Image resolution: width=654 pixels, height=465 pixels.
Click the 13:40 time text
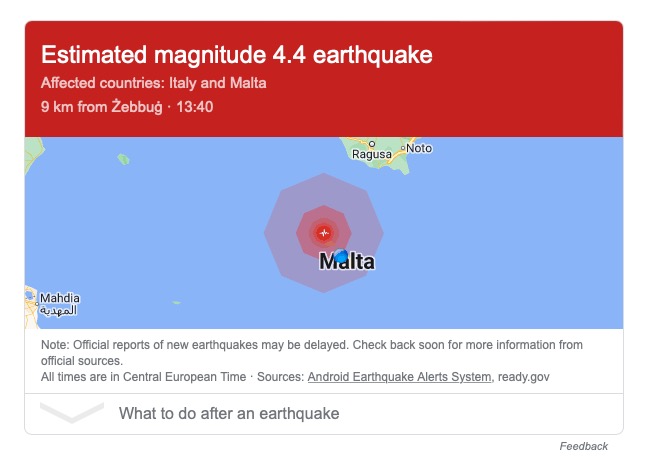pyautogui.click(x=195, y=107)
